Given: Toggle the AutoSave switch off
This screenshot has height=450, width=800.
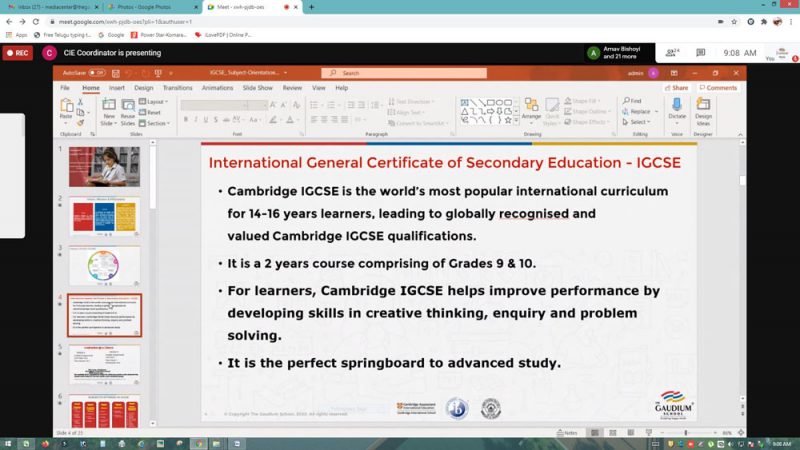Looking at the screenshot, I should [97, 73].
